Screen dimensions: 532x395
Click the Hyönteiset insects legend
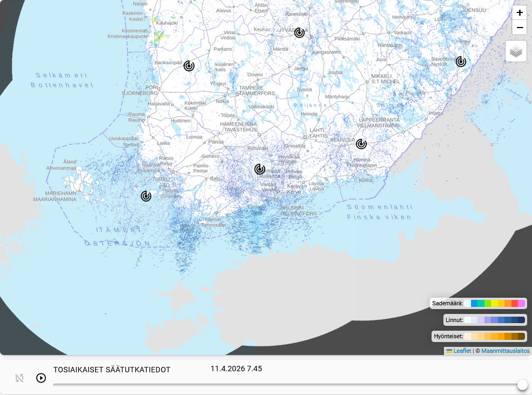[479, 336]
